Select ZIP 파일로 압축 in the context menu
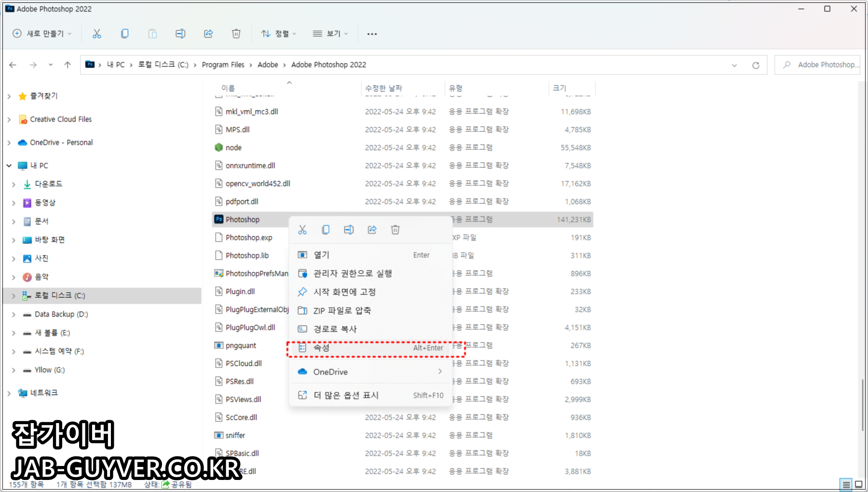Viewport: 868px width, 492px height. [x=370, y=310]
